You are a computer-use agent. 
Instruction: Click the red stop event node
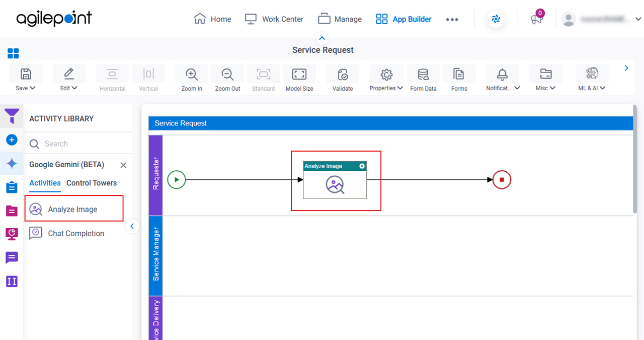(502, 179)
